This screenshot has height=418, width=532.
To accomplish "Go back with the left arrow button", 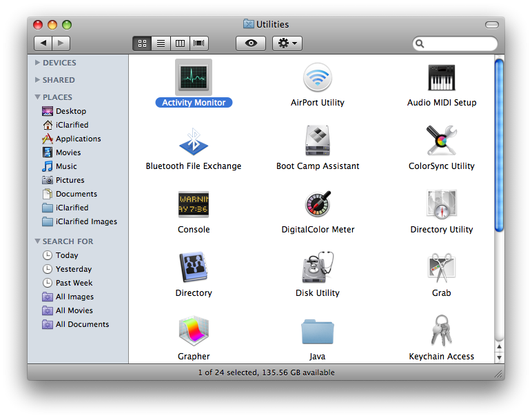I will pyautogui.click(x=43, y=43).
